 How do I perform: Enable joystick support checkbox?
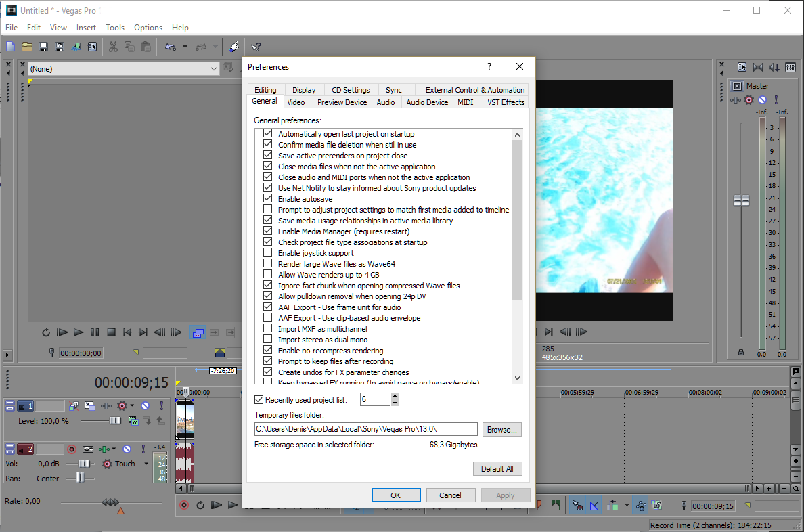click(267, 253)
